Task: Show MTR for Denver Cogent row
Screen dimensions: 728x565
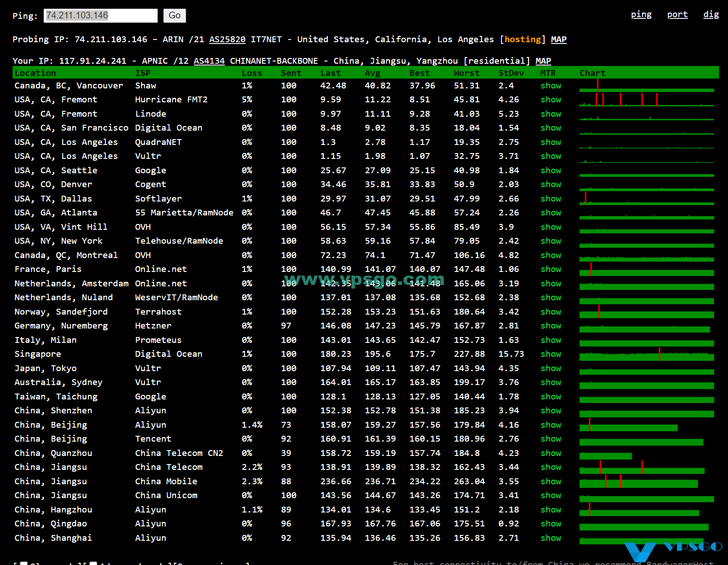Action: [551, 184]
